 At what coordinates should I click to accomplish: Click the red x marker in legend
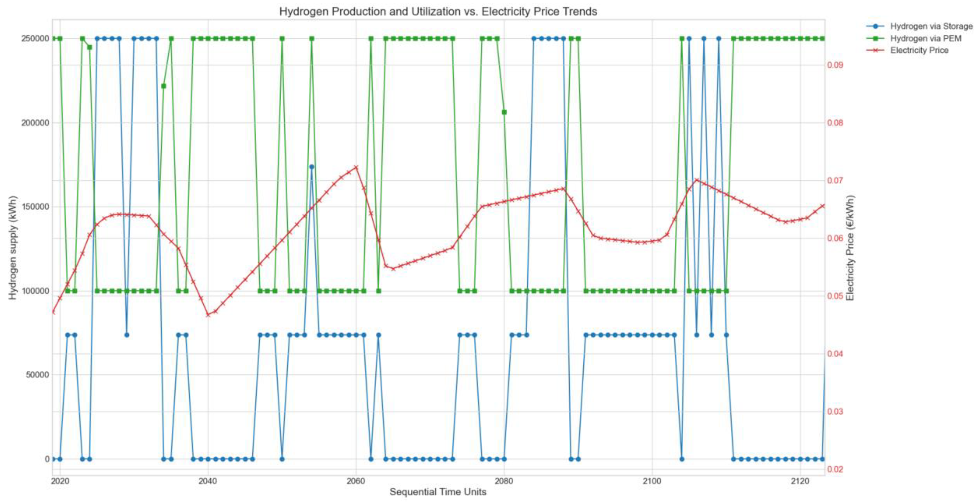[876, 50]
